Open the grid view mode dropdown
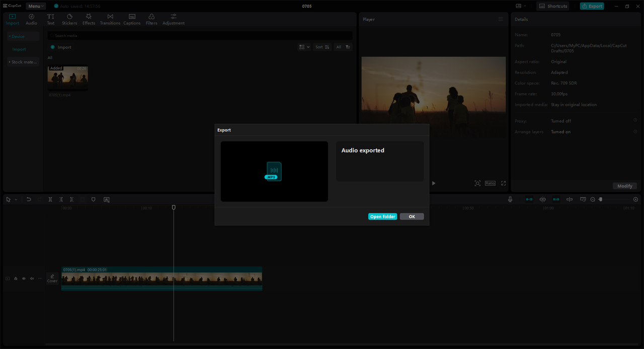 point(304,47)
